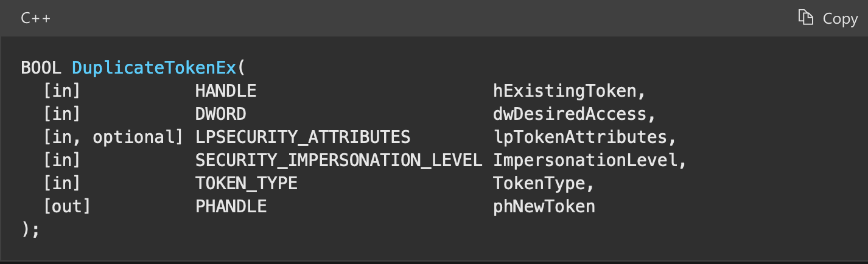
Task: Click the PHANDLE type text
Action: [x=231, y=207]
